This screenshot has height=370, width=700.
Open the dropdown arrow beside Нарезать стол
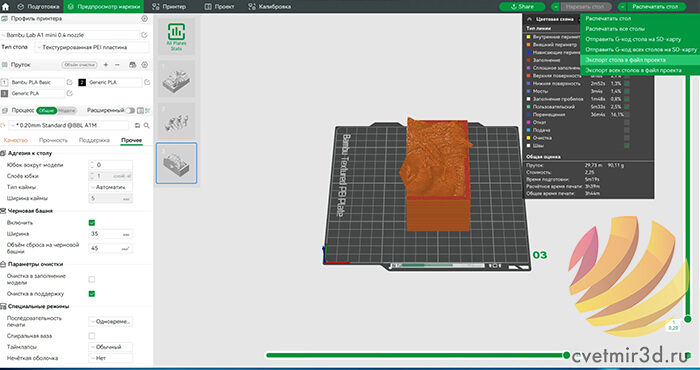555,7
